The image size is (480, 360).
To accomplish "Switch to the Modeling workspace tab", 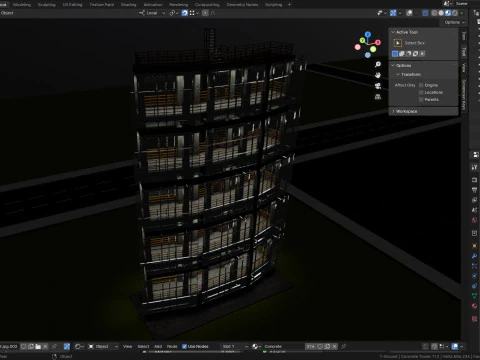I will click(x=22, y=5).
